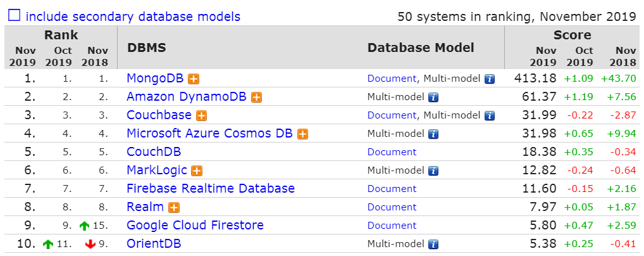Click Document link in Realm row
Viewport: 644px width, 256px height.
392,207
